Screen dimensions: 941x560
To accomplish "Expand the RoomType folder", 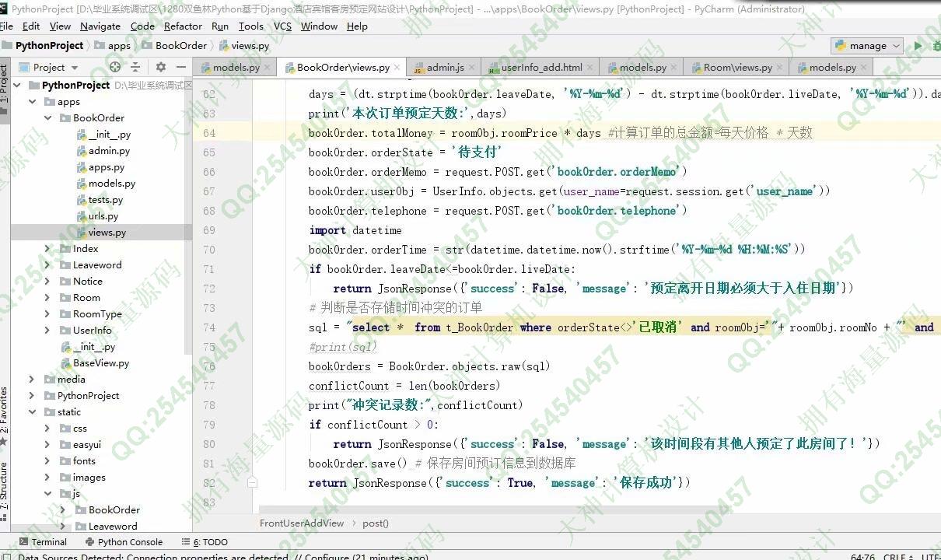I will click(47, 314).
